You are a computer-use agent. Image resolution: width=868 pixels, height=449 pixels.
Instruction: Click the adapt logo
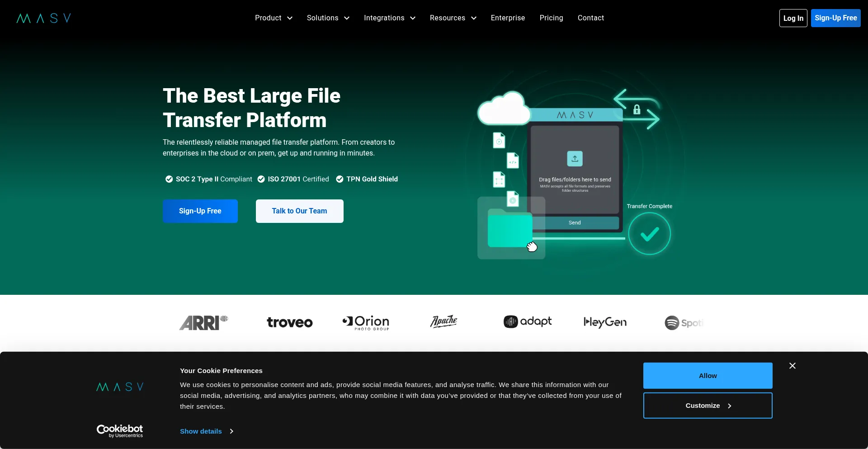coord(528,321)
